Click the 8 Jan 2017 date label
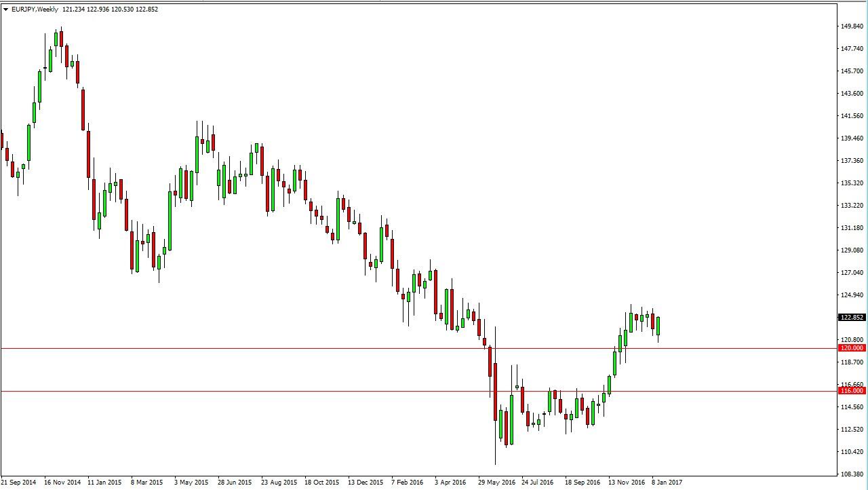This screenshot has width=868, height=490. (x=667, y=483)
